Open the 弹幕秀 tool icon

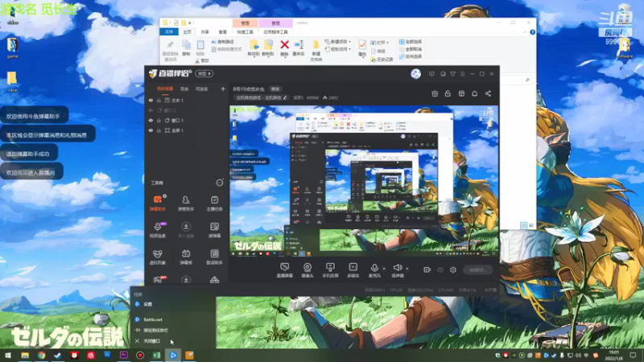186,257
